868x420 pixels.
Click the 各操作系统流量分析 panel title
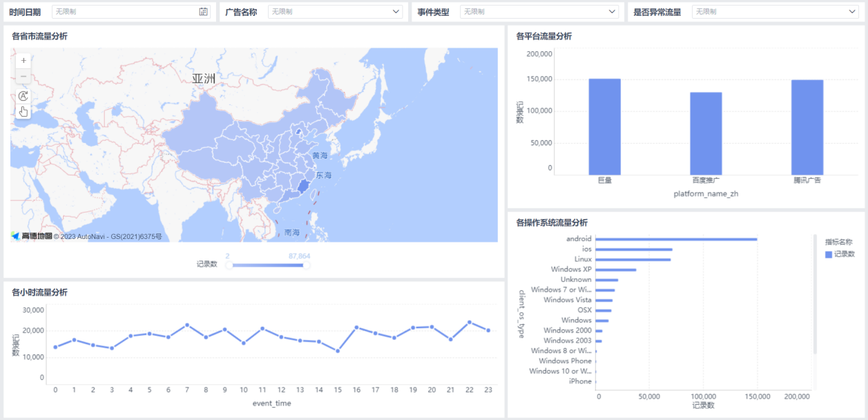(552, 222)
